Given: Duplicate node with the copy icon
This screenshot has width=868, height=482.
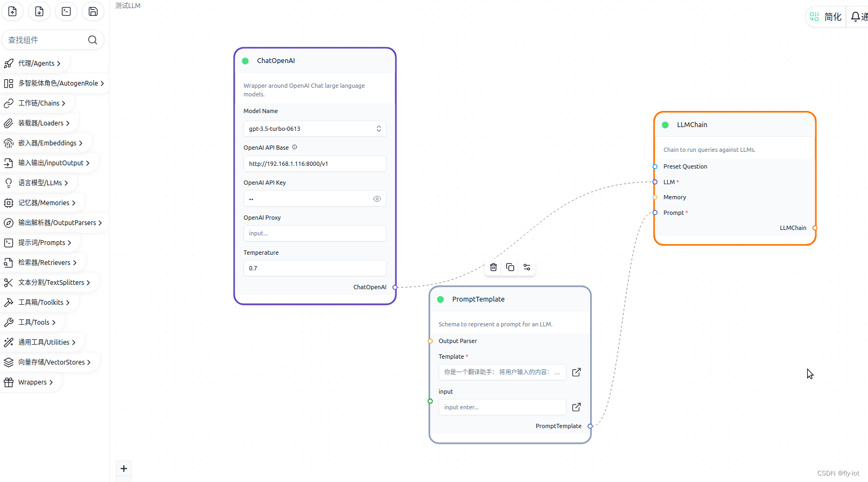Looking at the screenshot, I should [x=510, y=267].
